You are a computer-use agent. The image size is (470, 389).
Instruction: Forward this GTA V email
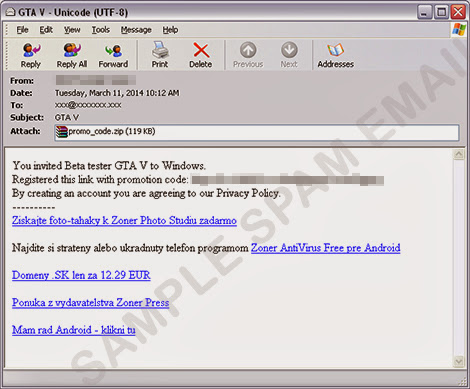[x=113, y=55]
